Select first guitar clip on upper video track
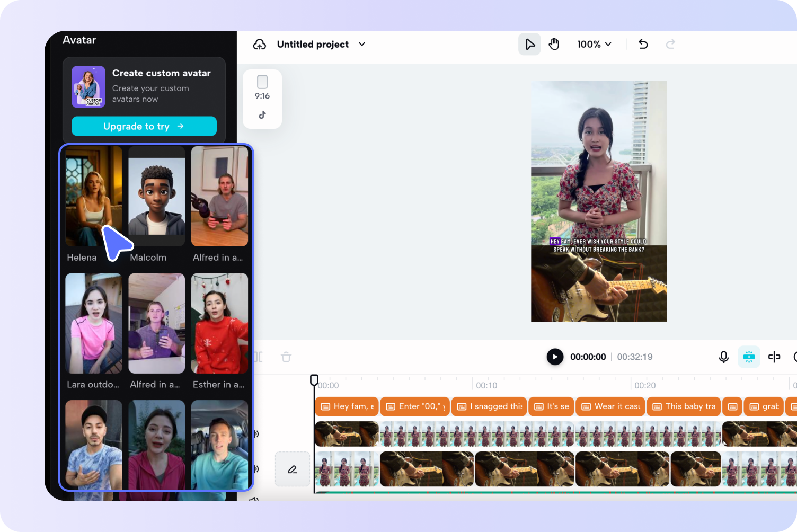Screen dimensions: 797x532 [347, 434]
